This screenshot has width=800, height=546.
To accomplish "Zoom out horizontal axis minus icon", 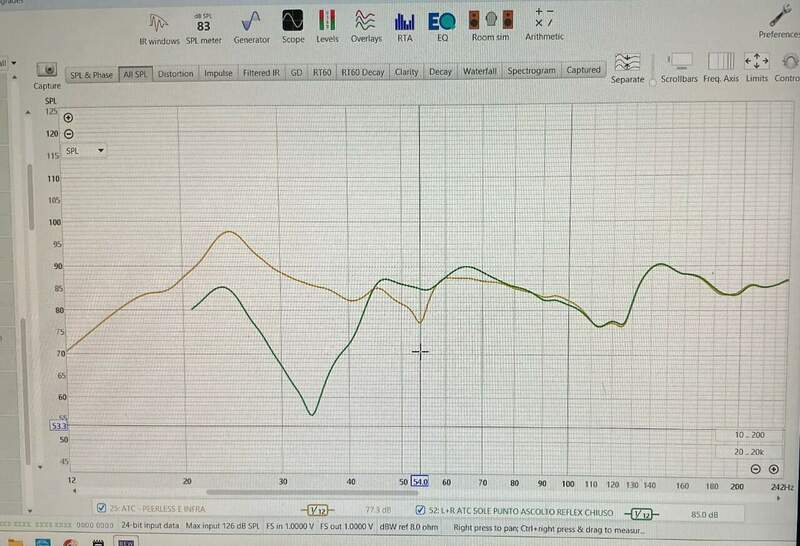I will (x=756, y=469).
